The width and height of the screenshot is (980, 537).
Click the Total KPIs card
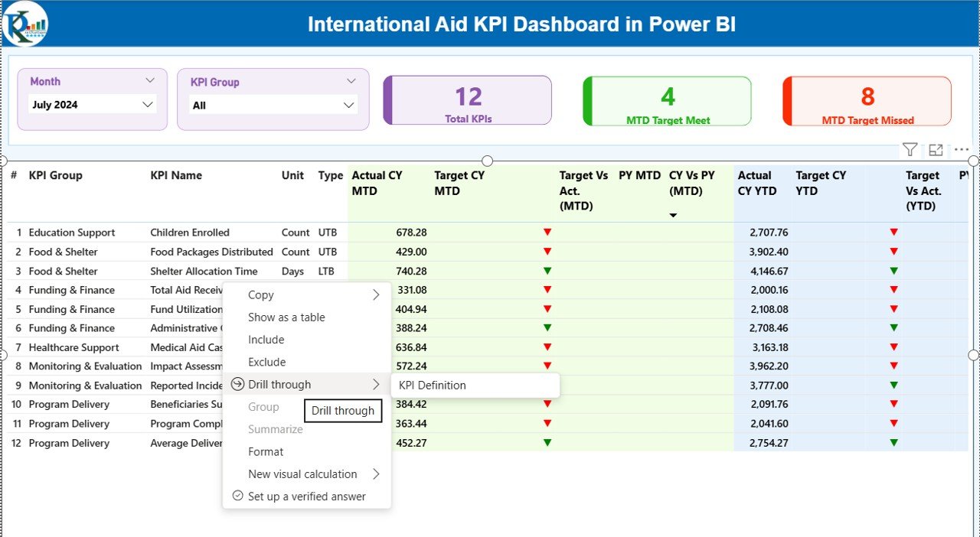coord(468,100)
